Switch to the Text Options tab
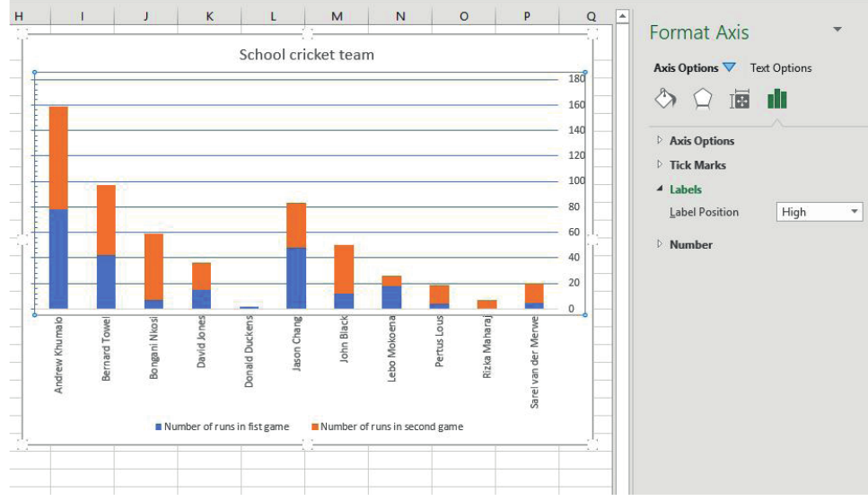This screenshot has height=501, width=868. pyautogui.click(x=781, y=68)
